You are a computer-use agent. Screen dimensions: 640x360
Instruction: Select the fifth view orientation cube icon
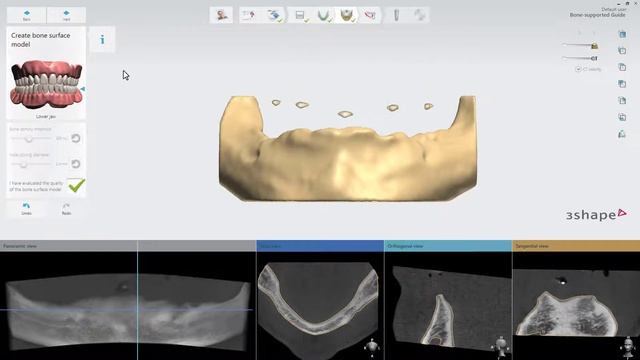622,100
